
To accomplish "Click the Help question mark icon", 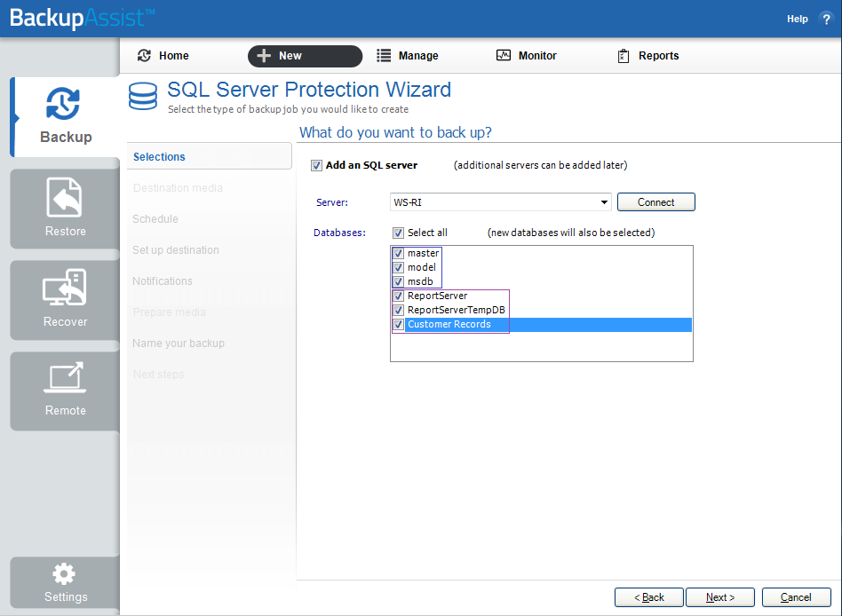I will click(826, 19).
